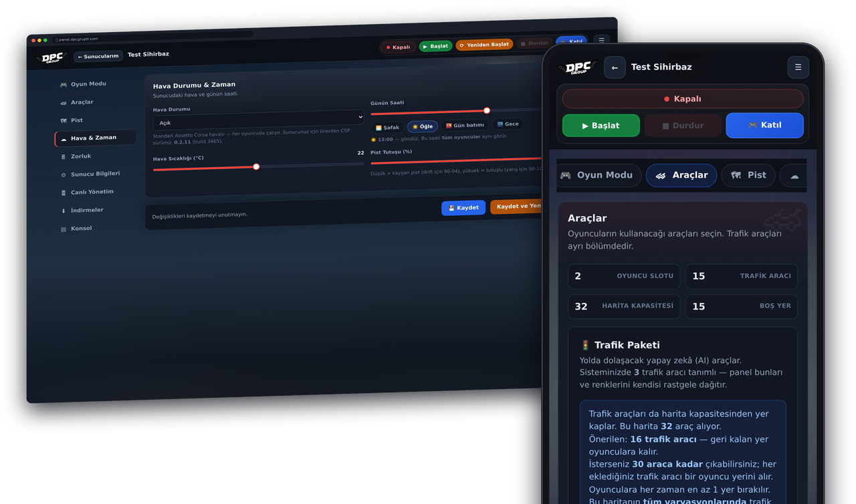Viewport: 856px width, 504px height.
Task: Tap the blue Katıl button on the phone
Action: pyautogui.click(x=764, y=126)
